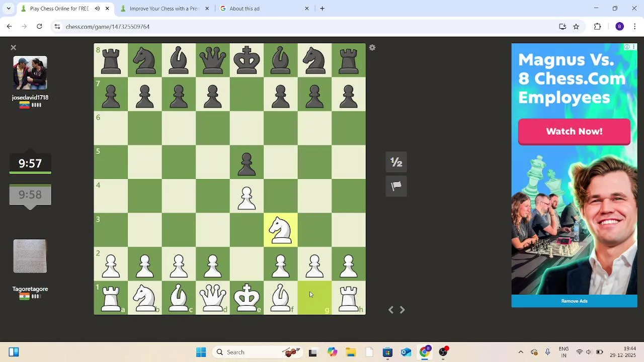The image size is (644, 362).
Task: Open the ad info icon
Action: tap(627, 47)
